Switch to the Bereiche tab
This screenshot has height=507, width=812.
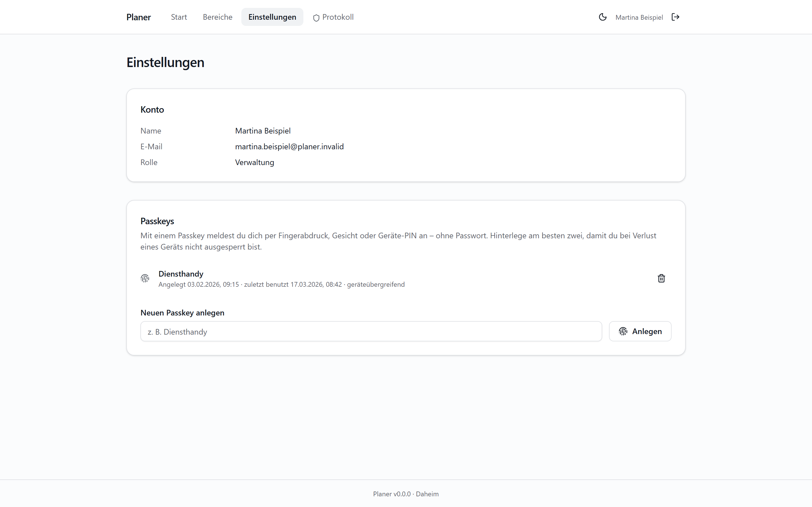[x=217, y=17]
